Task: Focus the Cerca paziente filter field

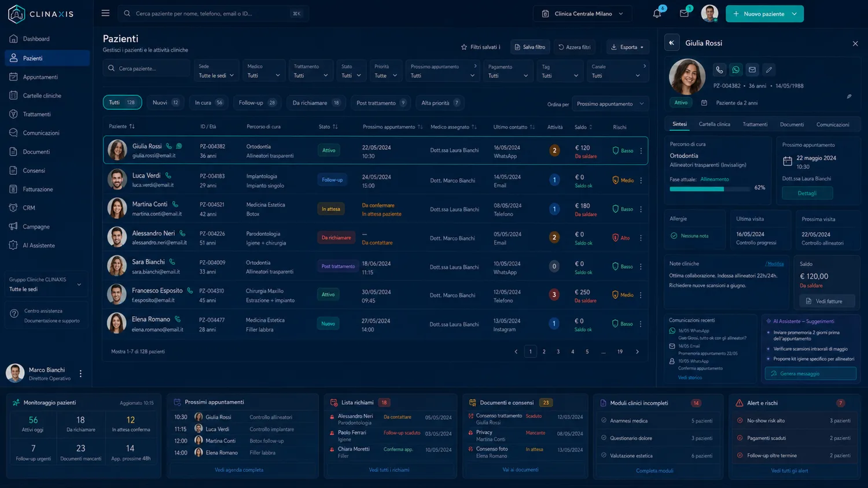Action: tap(146, 68)
